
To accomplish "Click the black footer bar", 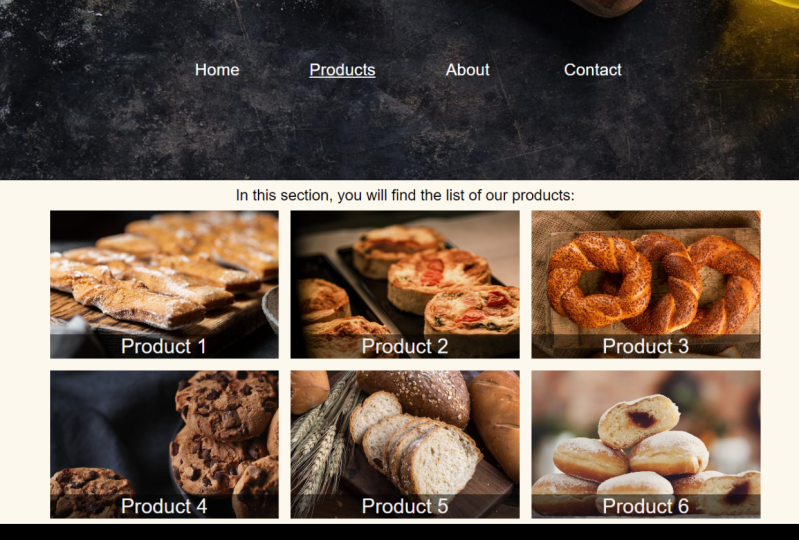I will [400, 532].
